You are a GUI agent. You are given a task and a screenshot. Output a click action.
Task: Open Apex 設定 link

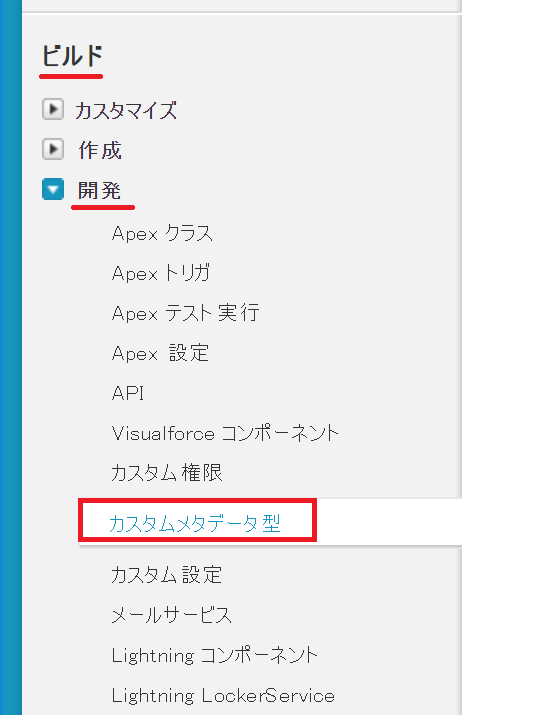(160, 353)
